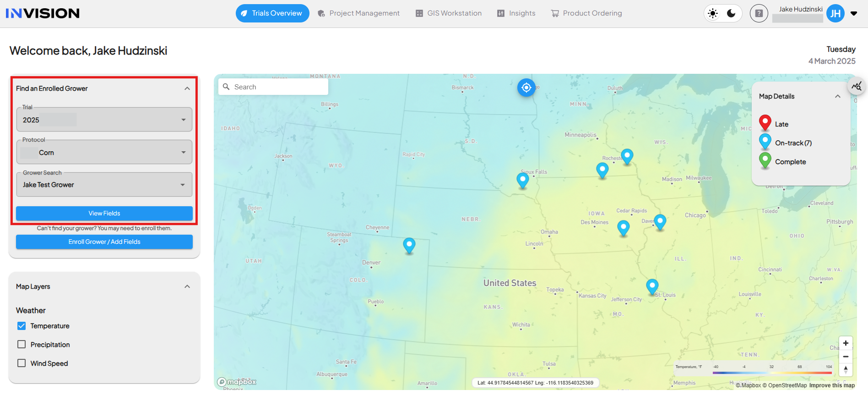Collapse the Map Layers panel
Screen dimensions: 868x396
[187, 287]
